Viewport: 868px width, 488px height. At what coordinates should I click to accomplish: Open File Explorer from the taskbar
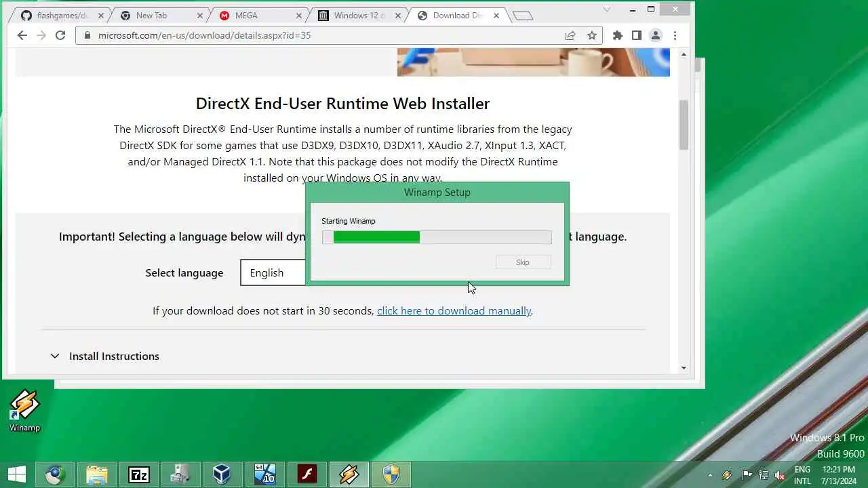[97, 474]
